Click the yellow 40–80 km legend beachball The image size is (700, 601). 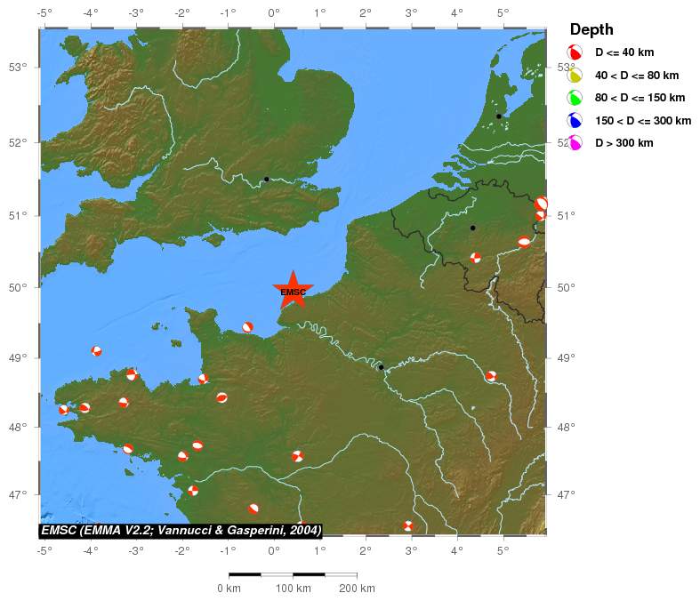pos(575,76)
